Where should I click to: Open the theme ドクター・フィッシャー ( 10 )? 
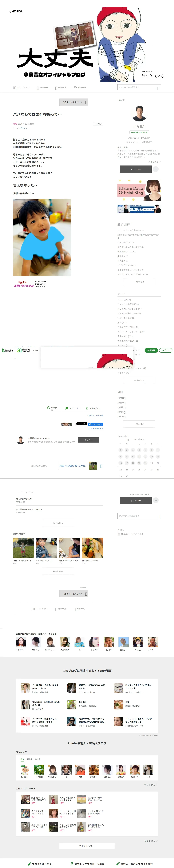[131, 332]
